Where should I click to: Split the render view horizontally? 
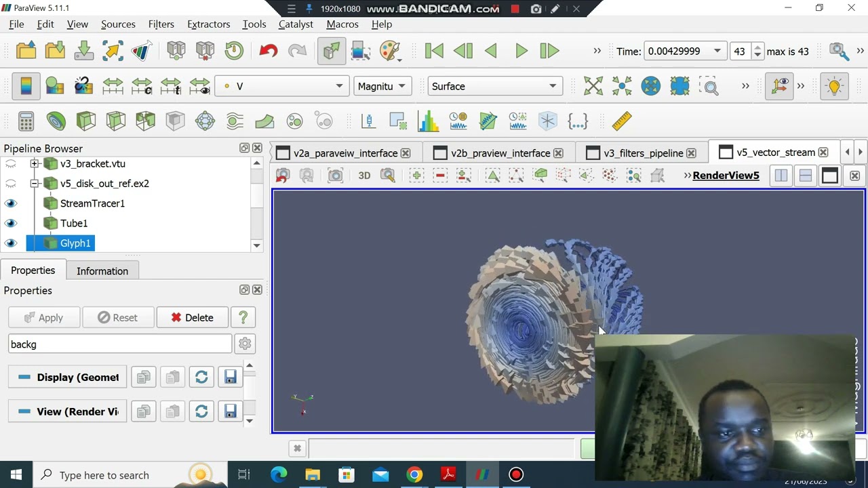(781, 176)
